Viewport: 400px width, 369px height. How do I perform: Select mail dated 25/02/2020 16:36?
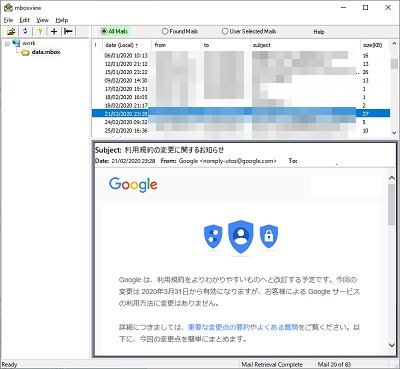241,130
